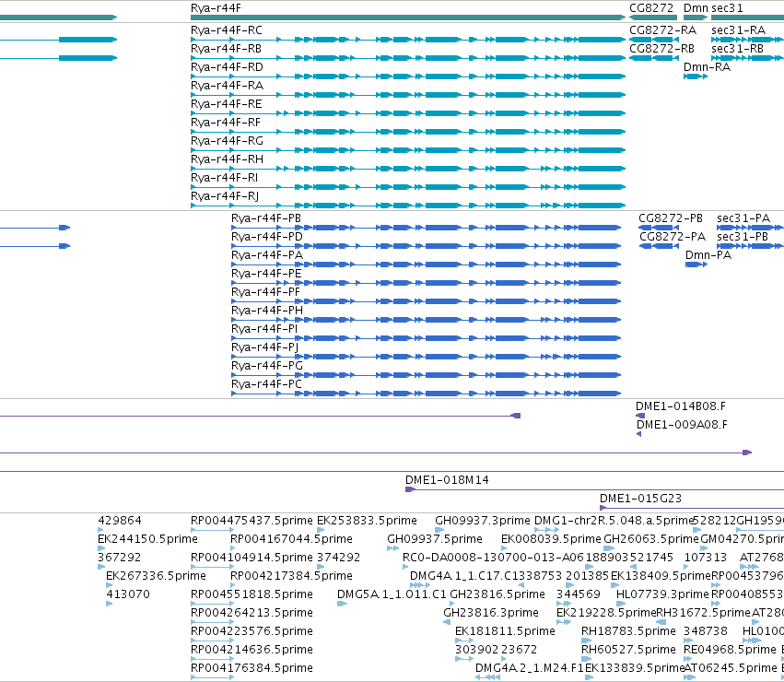Click transcript Rya-r44F-RF
This screenshot has width=784, height=682.
click(x=226, y=123)
